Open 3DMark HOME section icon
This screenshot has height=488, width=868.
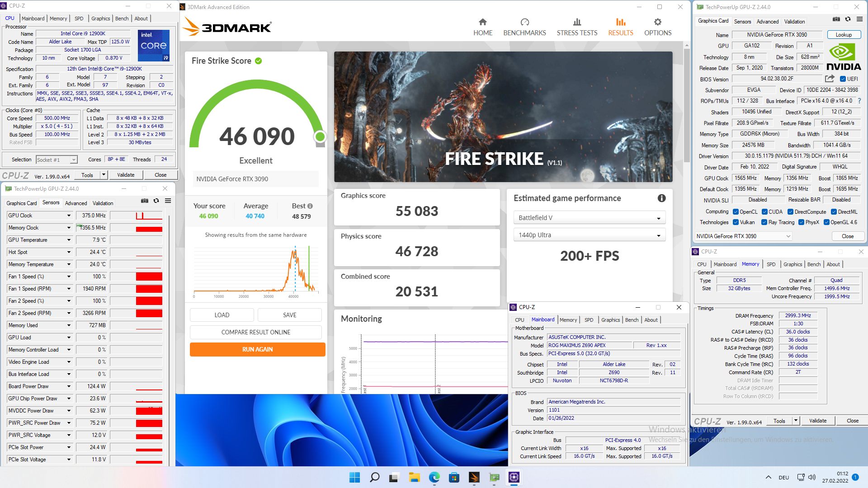483,22
